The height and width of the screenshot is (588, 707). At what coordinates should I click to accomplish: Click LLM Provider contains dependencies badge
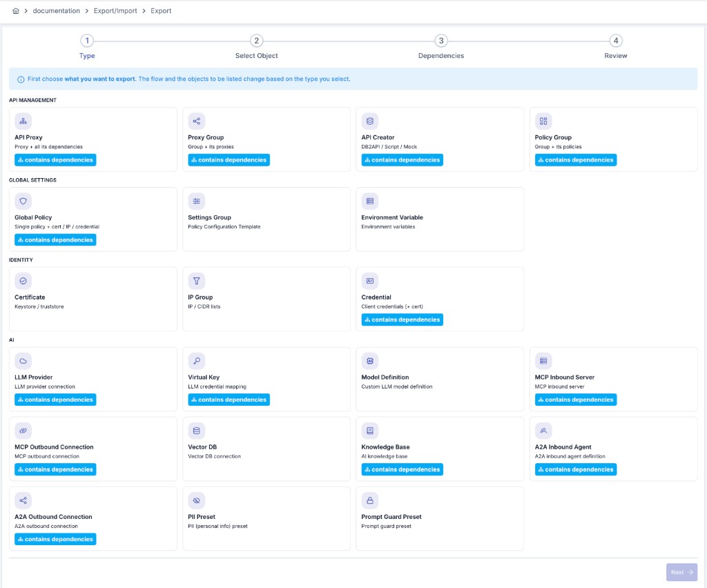[55, 400]
